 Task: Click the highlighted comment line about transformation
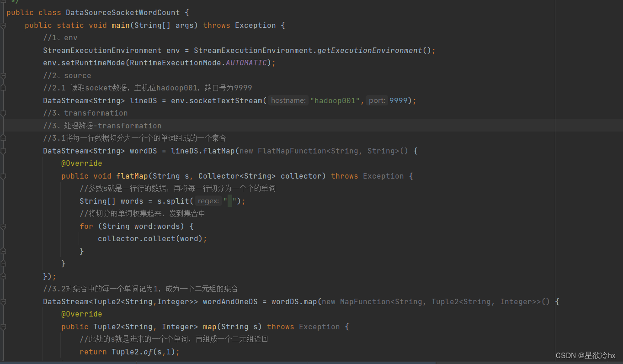click(101, 126)
